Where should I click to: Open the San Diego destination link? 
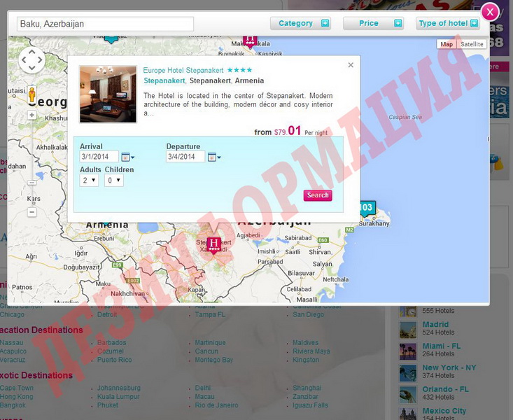point(309,314)
